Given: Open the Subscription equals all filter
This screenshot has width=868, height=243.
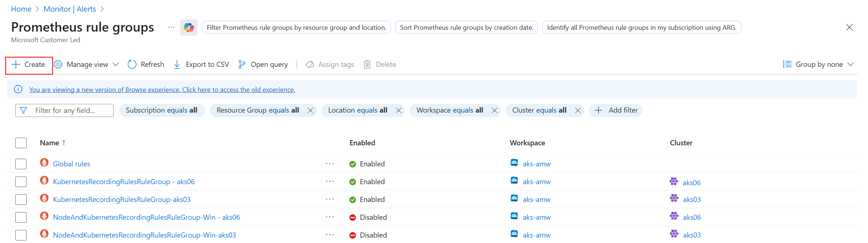Looking at the screenshot, I should pos(162,110).
